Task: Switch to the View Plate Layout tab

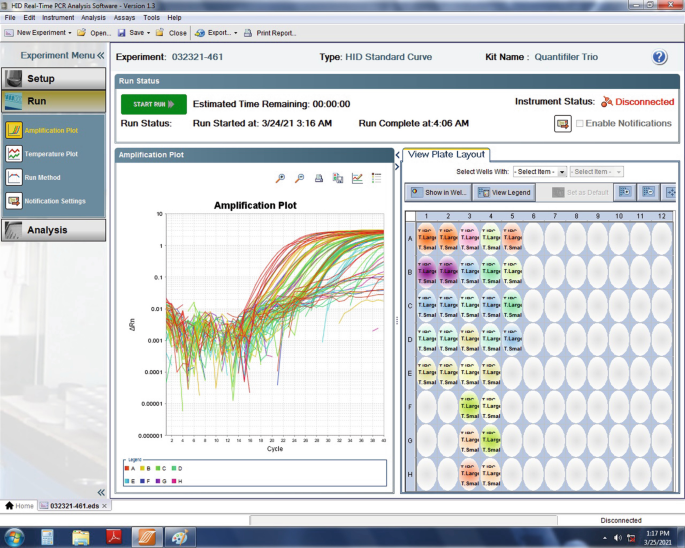Action: (x=445, y=154)
